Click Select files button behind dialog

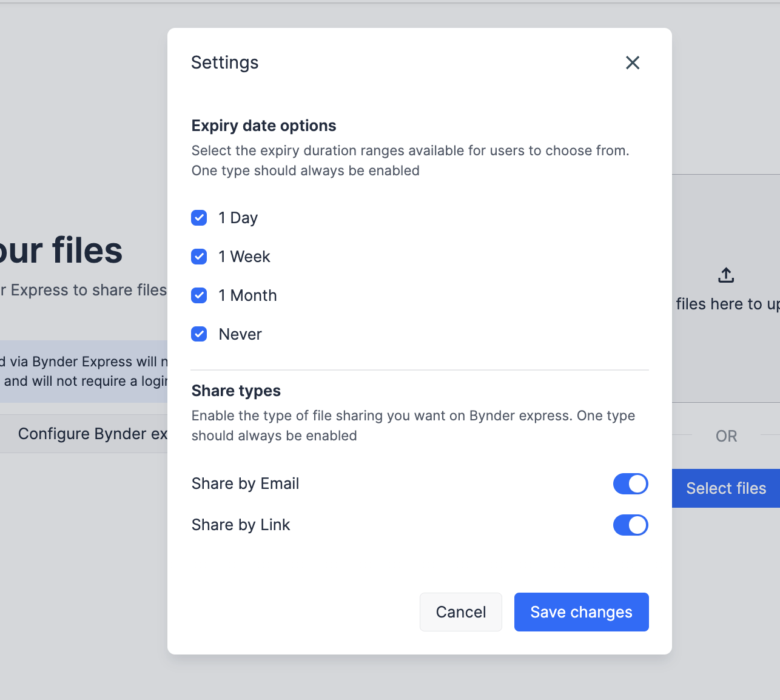(726, 488)
